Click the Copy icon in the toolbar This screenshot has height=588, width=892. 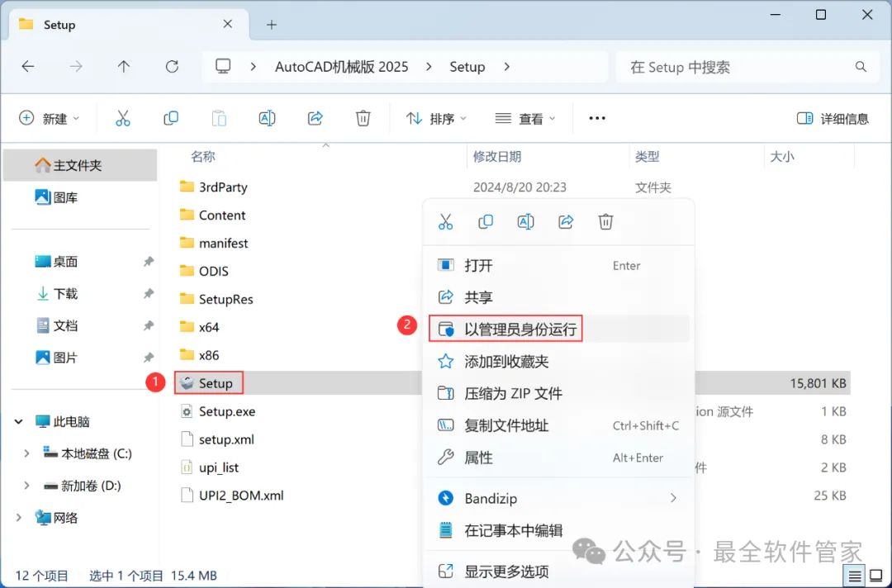171,118
